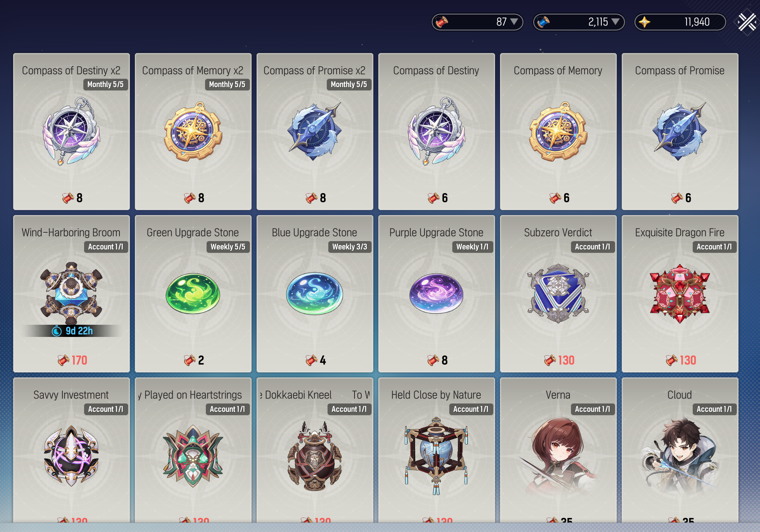Click the Wind-Harboring Broom 9d 22h timer
Viewport: 760px width, 532px height.
pos(72,331)
